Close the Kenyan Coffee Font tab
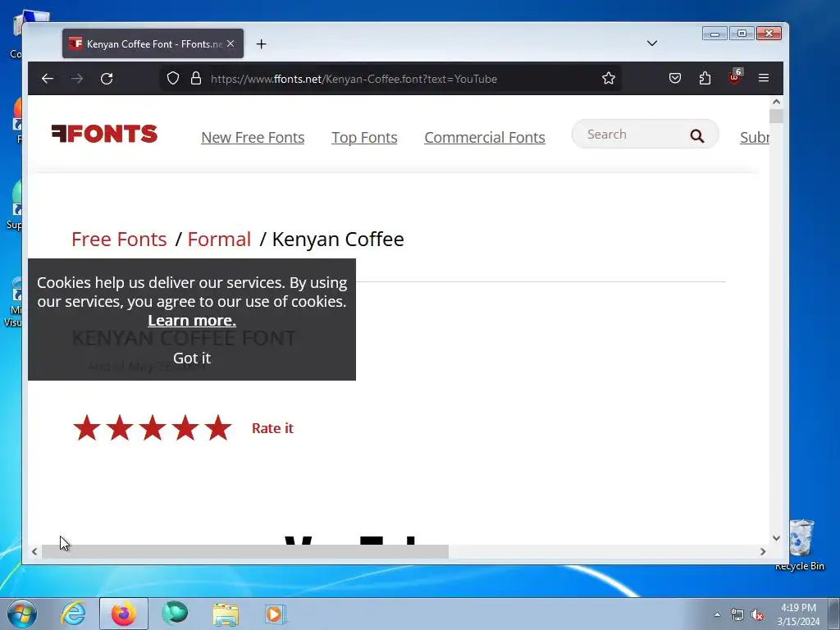Image resolution: width=840 pixels, height=630 pixels. click(x=231, y=44)
